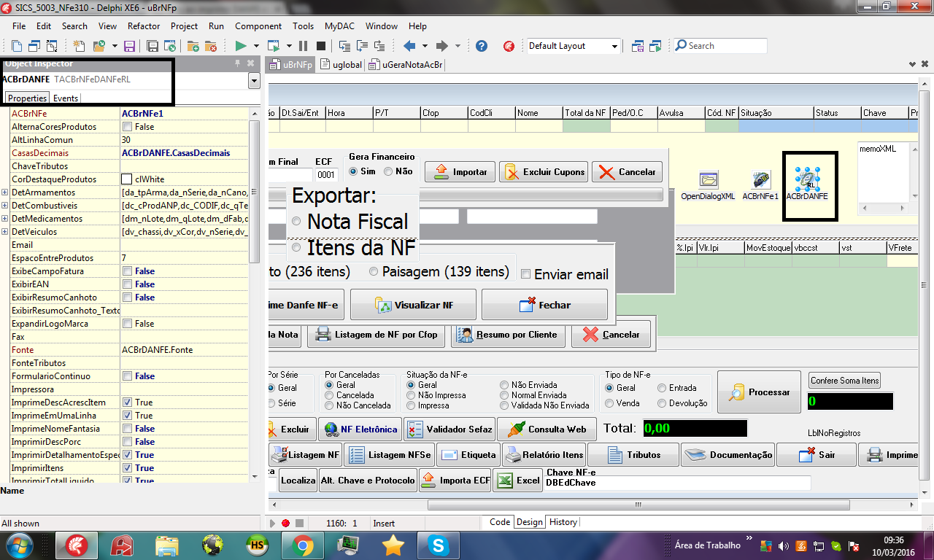This screenshot has width=934, height=560.
Task: Click the Save Desktop layout icon
Action: pos(637,46)
